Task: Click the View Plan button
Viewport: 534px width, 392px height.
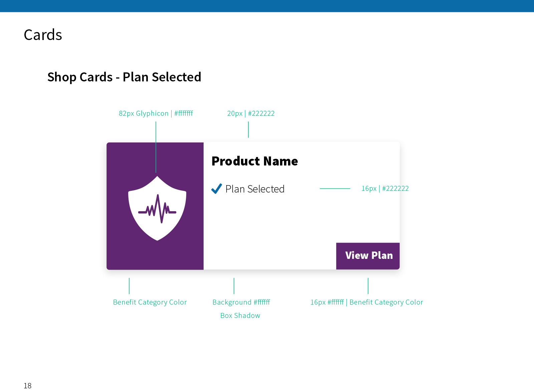Action: click(x=368, y=256)
